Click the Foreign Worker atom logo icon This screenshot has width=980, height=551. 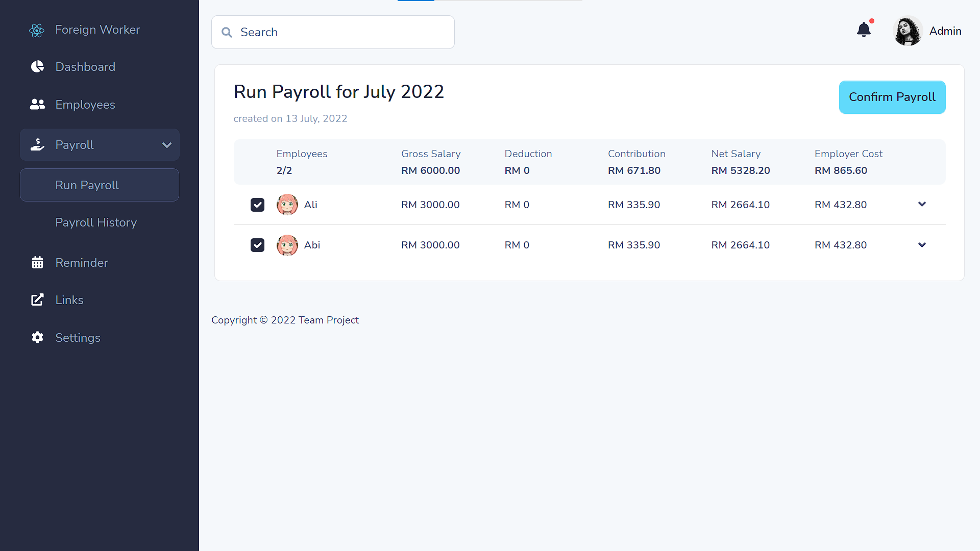(37, 30)
